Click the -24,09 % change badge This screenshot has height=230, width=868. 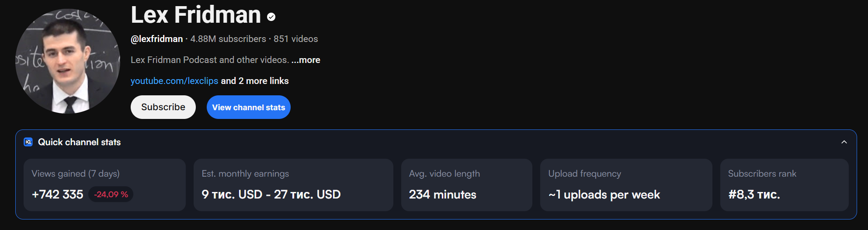coord(111,194)
